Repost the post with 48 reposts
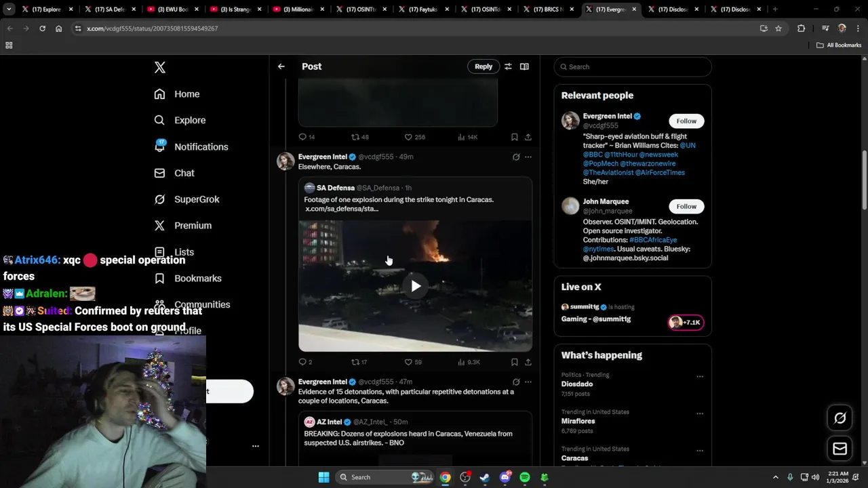This screenshot has width=868, height=488. click(355, 137)
